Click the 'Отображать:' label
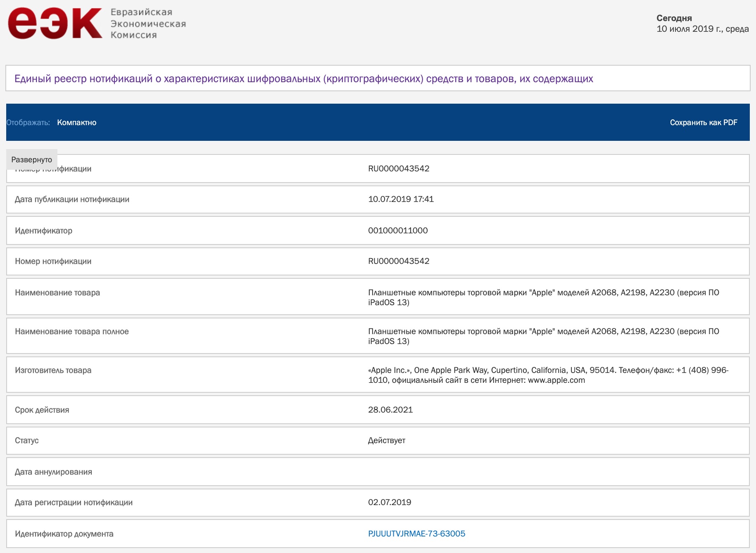Image resolution: width=756 pixels, height=553 pixels. 28,123
